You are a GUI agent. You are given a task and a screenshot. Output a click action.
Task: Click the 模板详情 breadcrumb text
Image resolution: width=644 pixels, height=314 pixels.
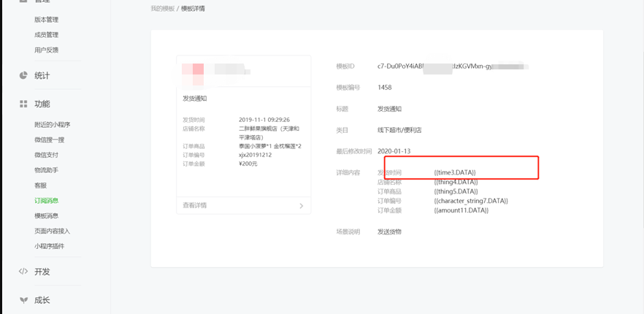coord(193,9)
